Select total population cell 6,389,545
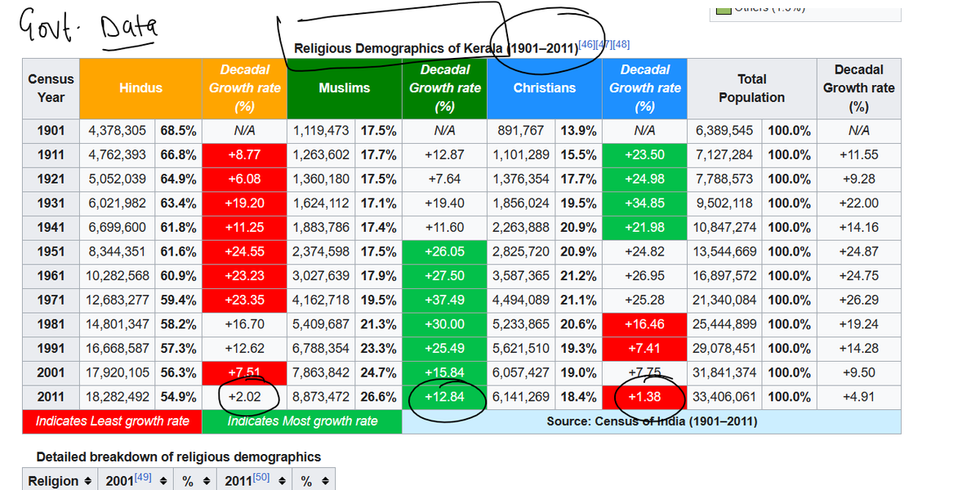 tap(724, 130)
